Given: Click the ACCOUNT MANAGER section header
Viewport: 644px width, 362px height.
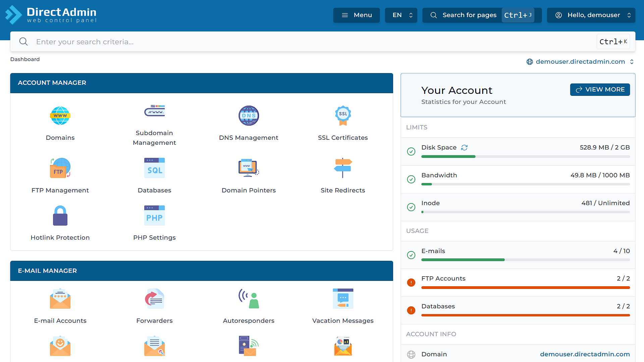Looking at the screenshot, I should (x=201, y=83).
